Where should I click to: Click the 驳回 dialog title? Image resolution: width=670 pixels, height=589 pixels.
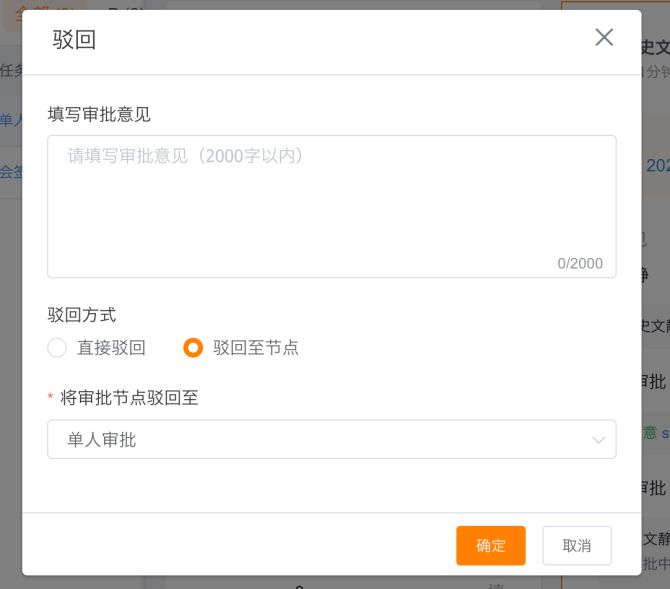pos(74,40)
